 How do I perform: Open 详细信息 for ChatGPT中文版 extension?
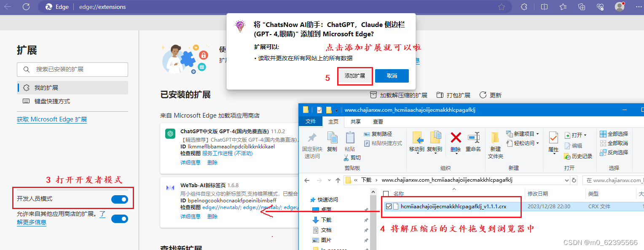pyautogui.click(x=191, y=162)
